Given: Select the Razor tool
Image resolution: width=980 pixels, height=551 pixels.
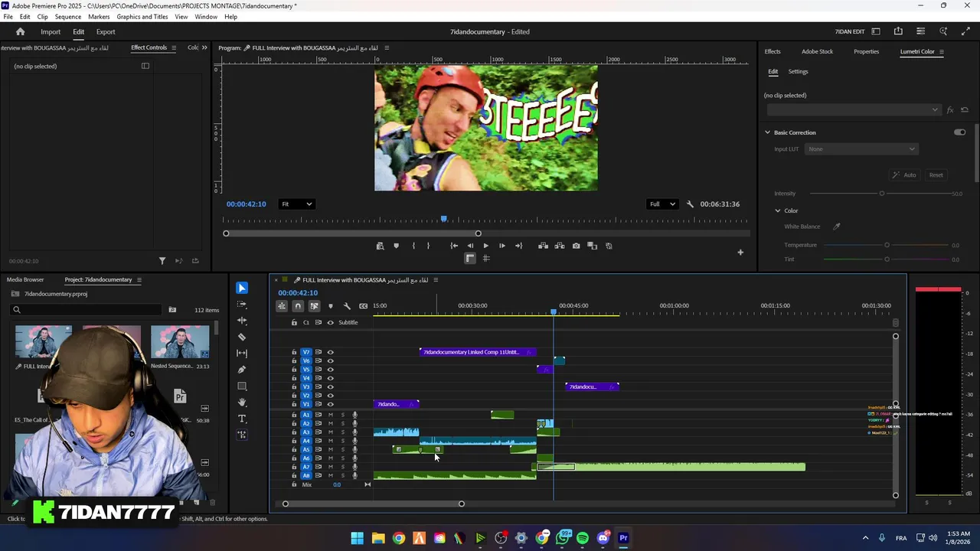Looking at the screenshot, I should (242, 337).
